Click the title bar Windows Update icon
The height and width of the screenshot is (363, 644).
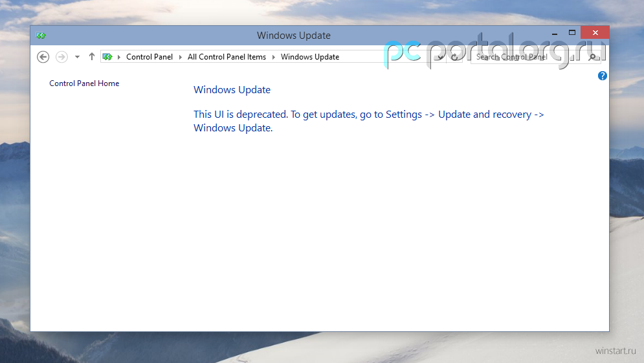pos(41,36)
